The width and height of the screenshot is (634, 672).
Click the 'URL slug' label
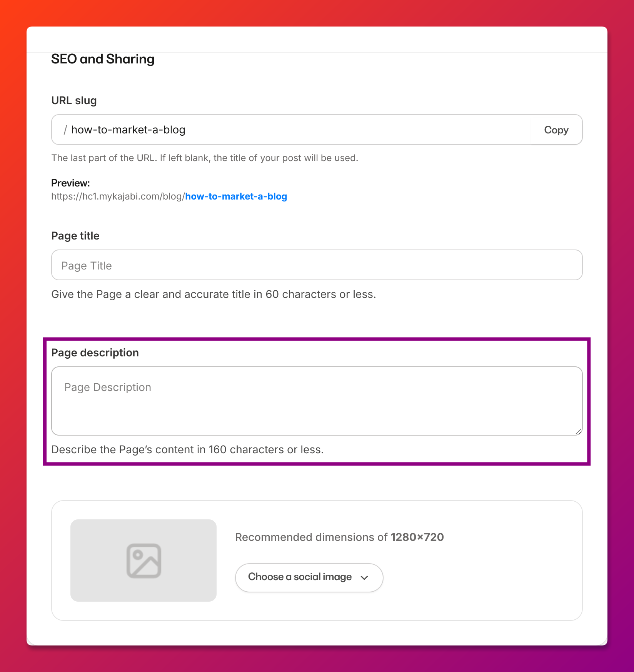point(74,101)
